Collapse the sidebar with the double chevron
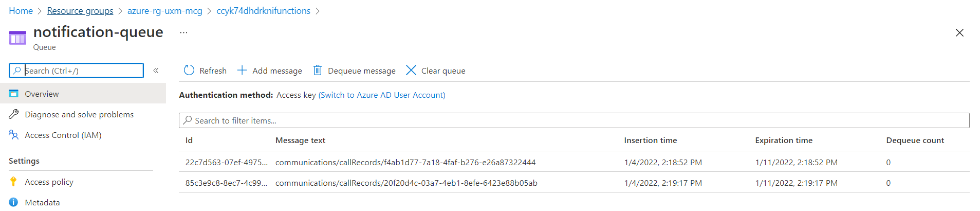Image resolution: width=980 pixels, height=211 pixels. [x=156, y=71]
